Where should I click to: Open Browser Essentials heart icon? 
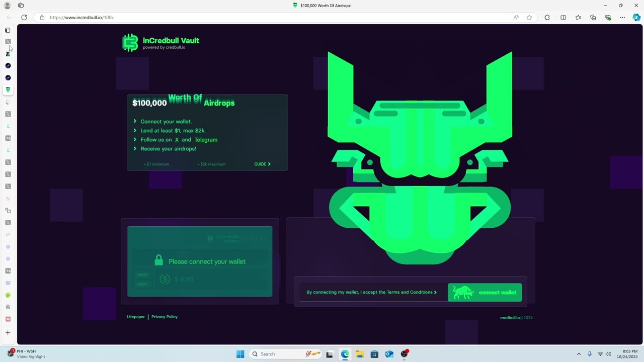tap(608, 17)
